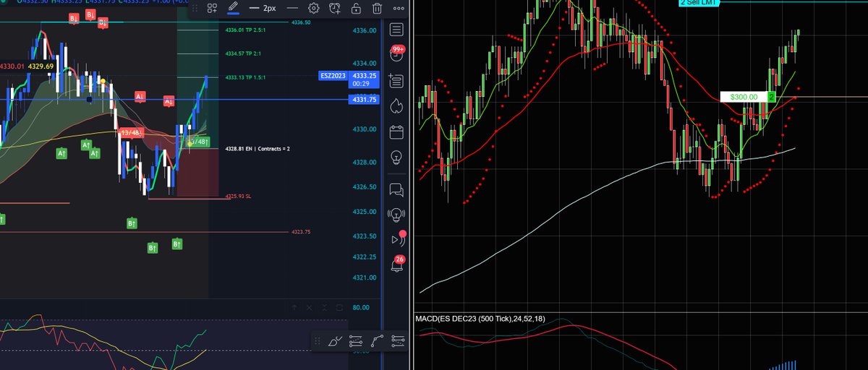Viewport: 868px width, 370px height.
Task: Open more options three-dot menu
Action: click(399, 9)
